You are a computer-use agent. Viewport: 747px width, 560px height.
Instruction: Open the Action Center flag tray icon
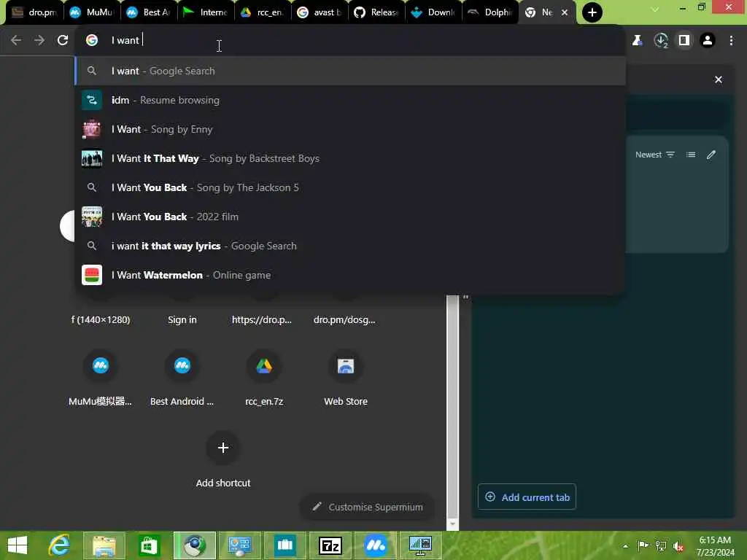click(x=643, y=546)
